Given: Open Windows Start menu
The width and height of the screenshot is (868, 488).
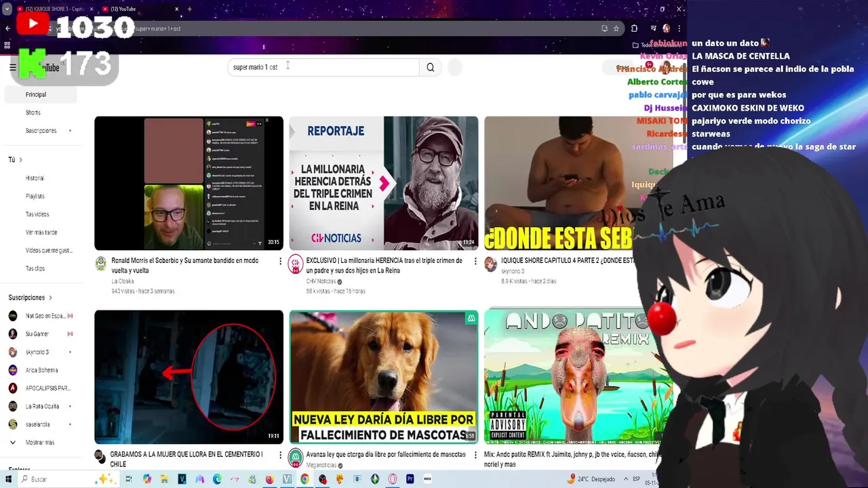Looking at the screenshot, I should [7, 479].
